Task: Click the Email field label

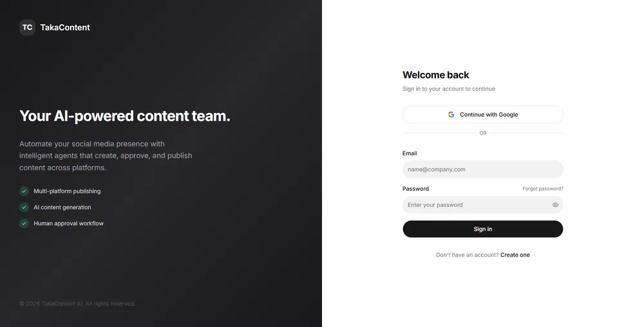Action: pyautogui.click(x=410, y=154)
